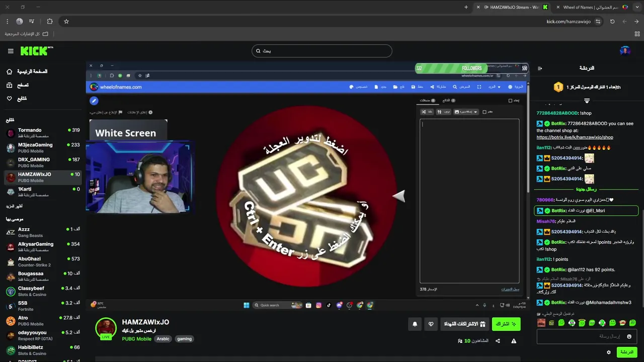Open the Chrome three-dot menu
Image resolution: width=644 pixels, height=362 pixels.
(7, 21)
